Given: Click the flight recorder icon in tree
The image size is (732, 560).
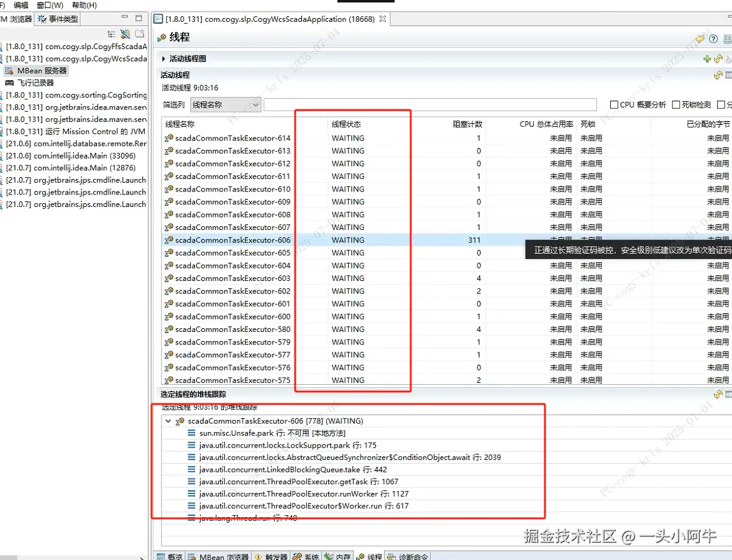Looking at the screenshot, I should pos(9,83).
